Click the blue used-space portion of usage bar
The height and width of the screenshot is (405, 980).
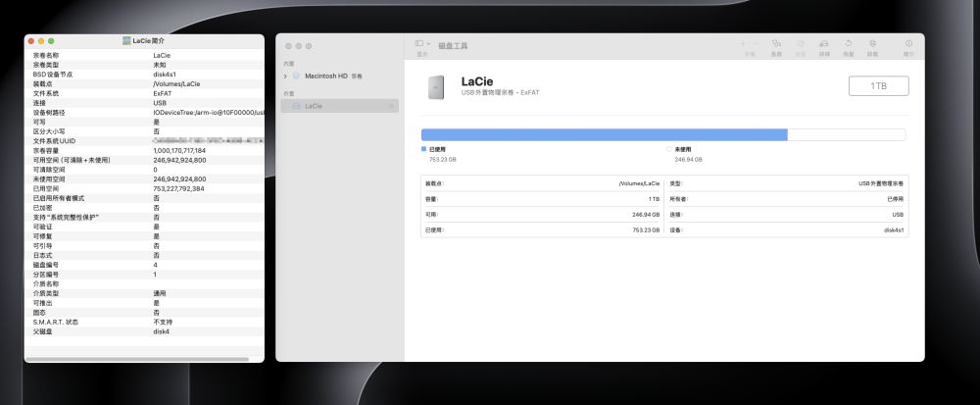604,134
